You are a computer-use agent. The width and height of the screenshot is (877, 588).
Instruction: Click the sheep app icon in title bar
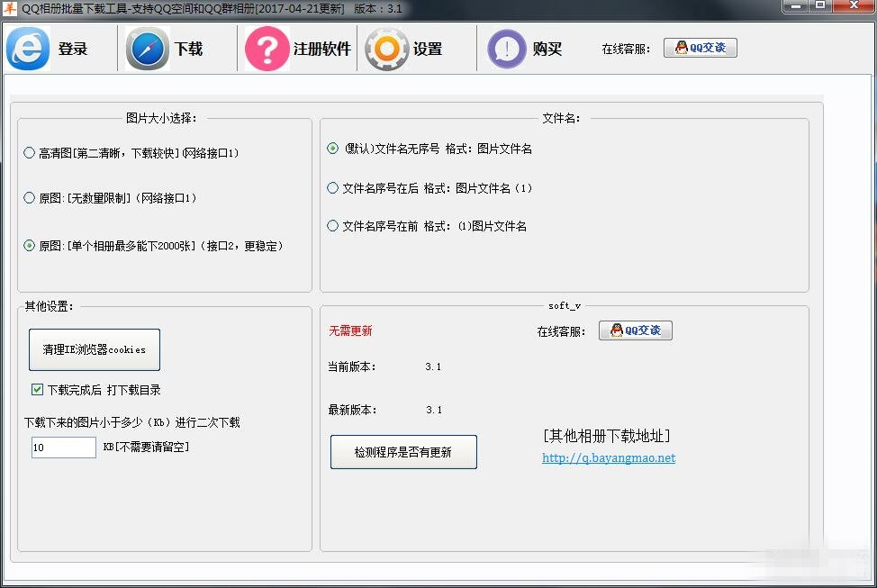(10, 8)
